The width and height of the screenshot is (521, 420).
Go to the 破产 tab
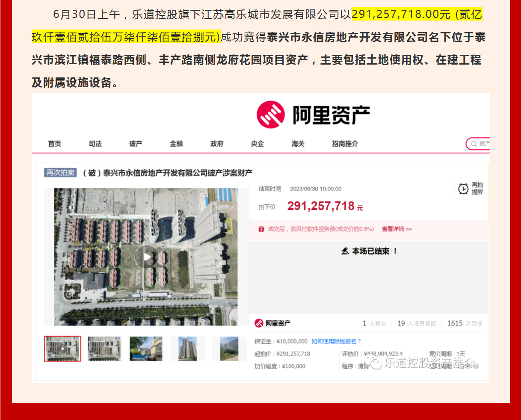[136, 144]
